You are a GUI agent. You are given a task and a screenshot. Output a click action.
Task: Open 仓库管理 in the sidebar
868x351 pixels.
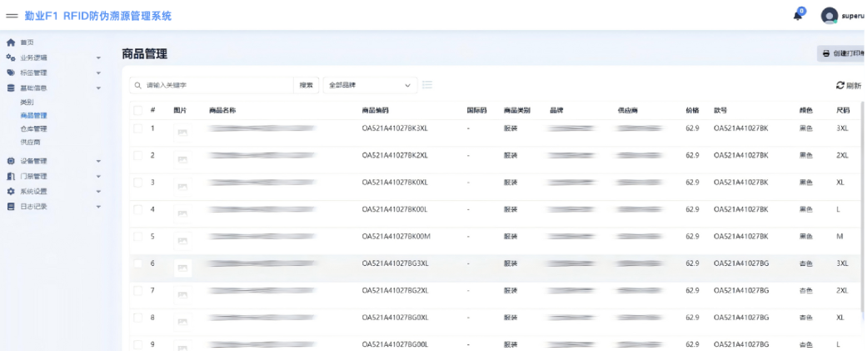point(33,129)
